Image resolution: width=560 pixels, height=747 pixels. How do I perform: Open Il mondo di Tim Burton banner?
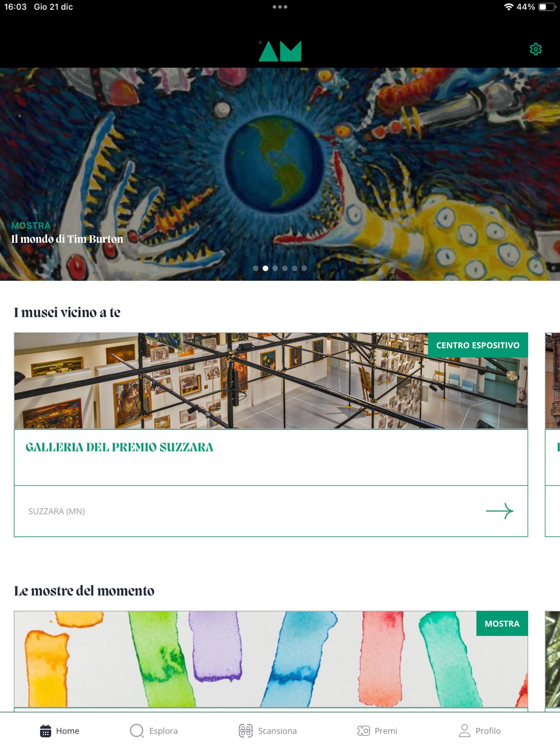[x=67, y=239]
